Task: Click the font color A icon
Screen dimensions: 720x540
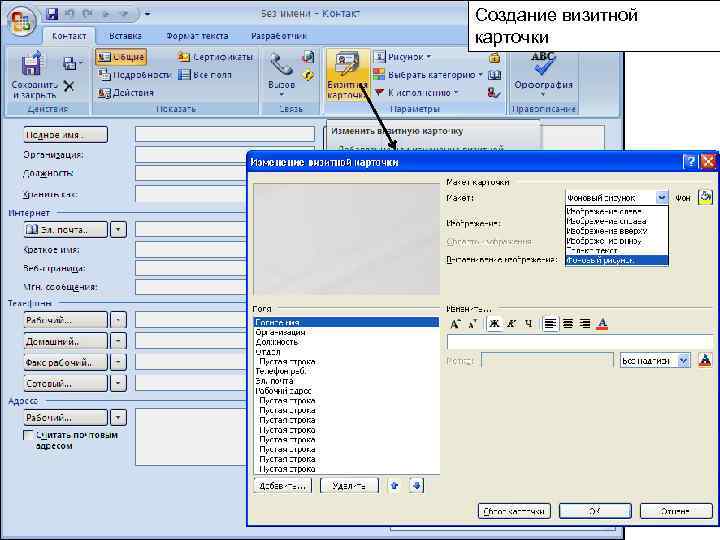Action: pos(602,324)
